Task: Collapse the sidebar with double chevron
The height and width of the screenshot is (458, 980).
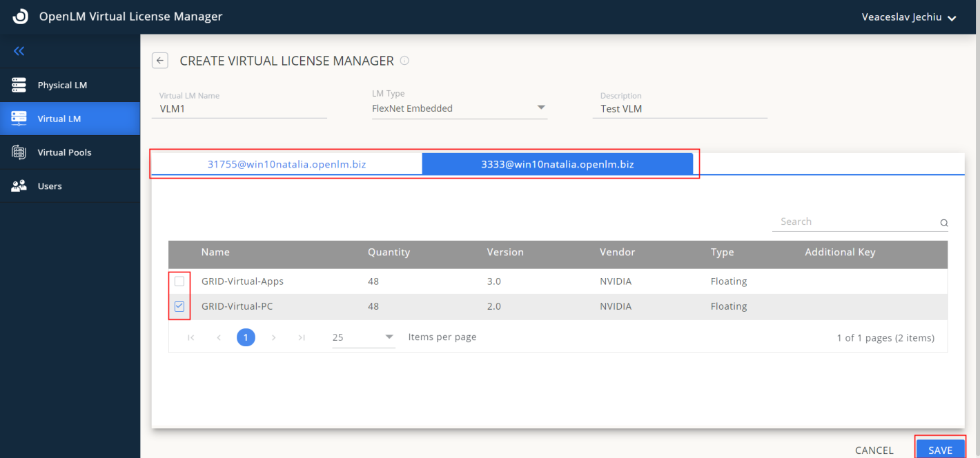Action: coord(19,51)
